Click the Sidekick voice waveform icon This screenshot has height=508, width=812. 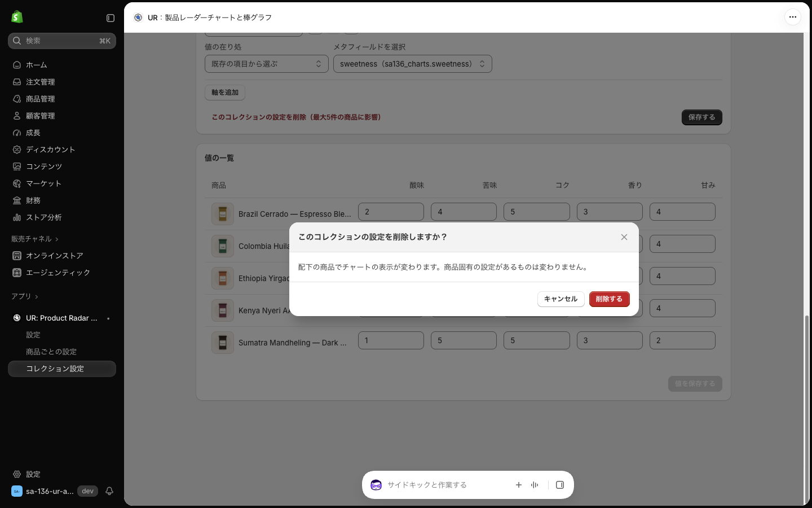(535, 485)
